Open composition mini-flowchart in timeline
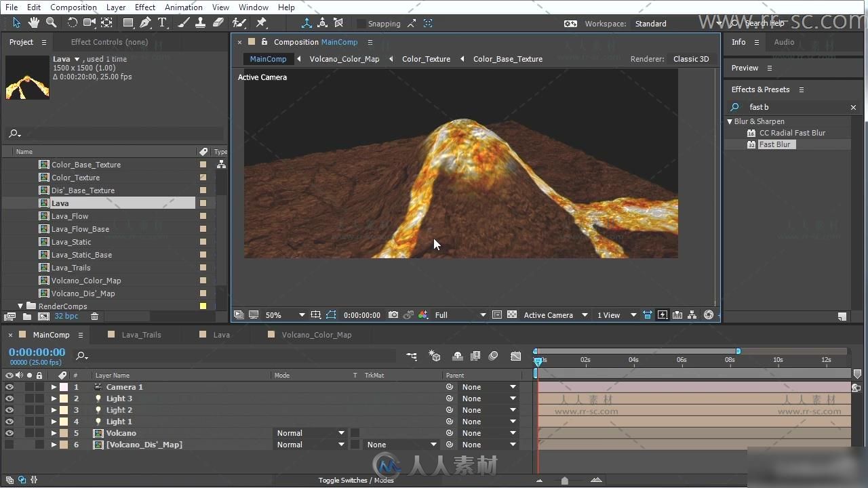868x488 pixels. 412,356
